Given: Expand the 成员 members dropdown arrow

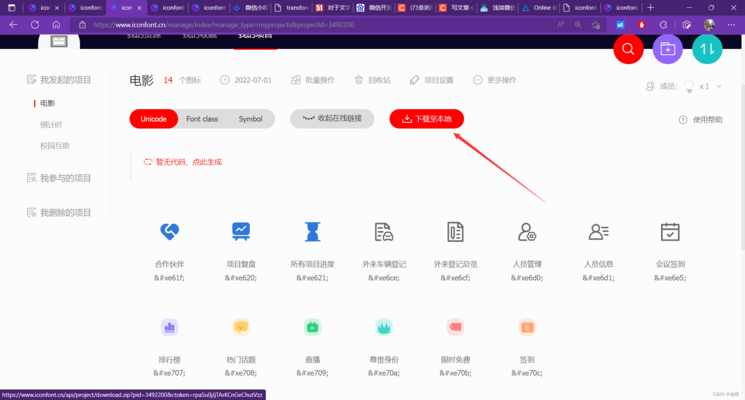Looking at the screenshot, I should (718, 87).
